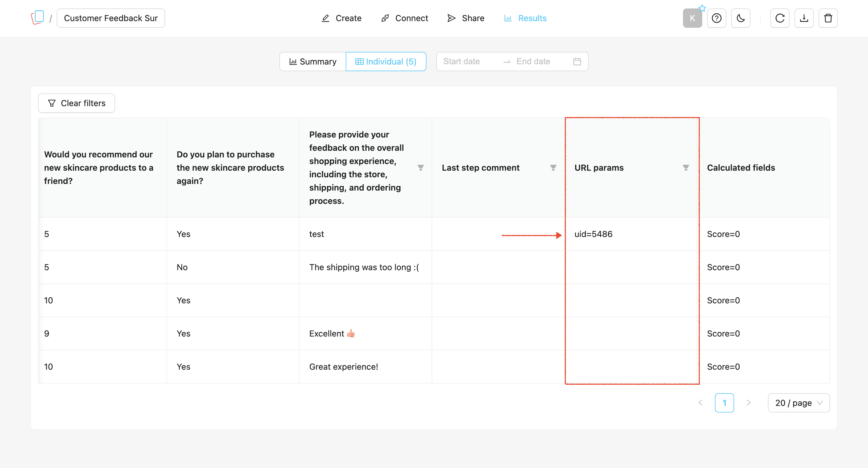Click the 'Would you recommend' column header
868x468 pixels.
coord(102,168)
